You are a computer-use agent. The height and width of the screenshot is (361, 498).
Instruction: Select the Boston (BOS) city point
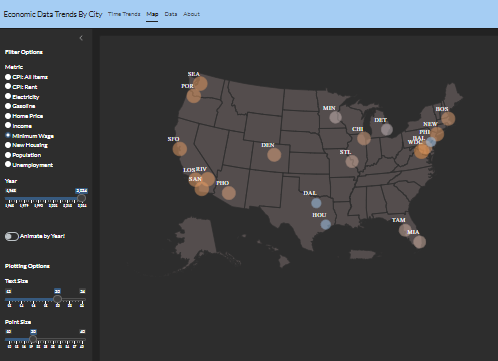coord(448,119)
